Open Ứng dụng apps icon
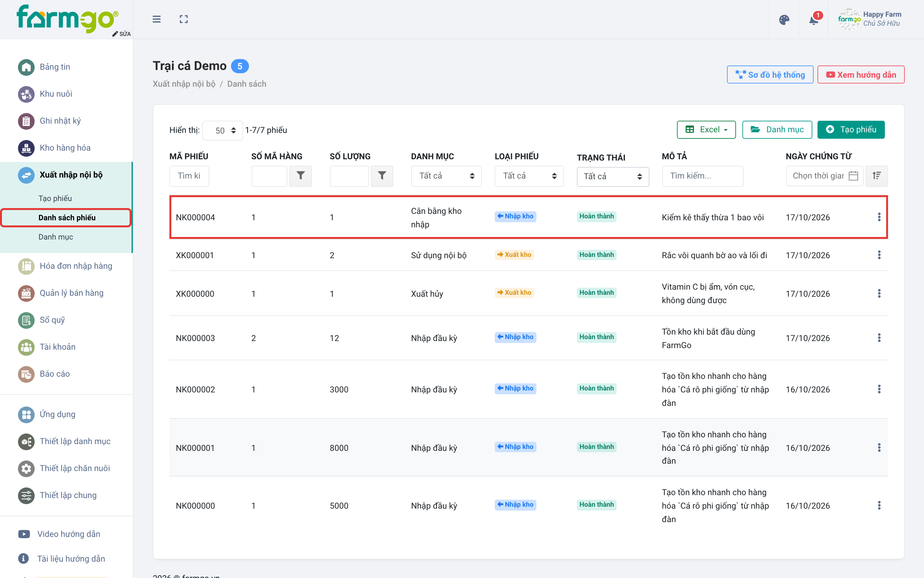The image size is (924, 578). coord(26,414)
